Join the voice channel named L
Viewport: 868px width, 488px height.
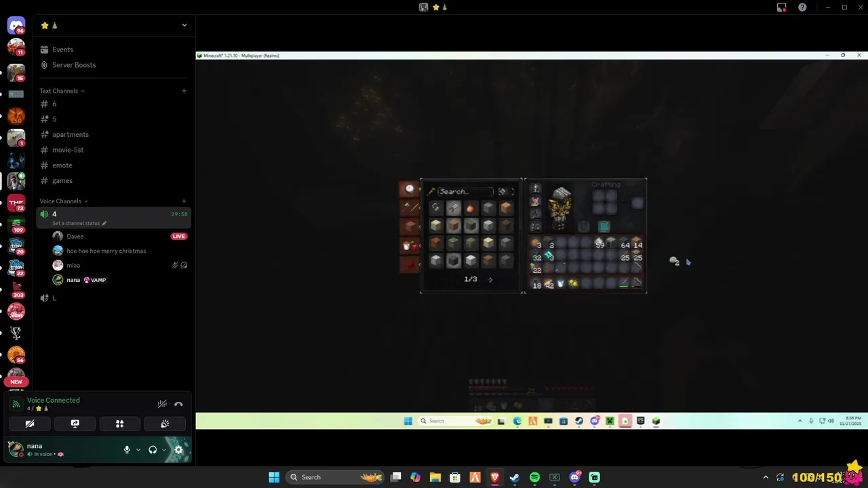click(113, 298)
